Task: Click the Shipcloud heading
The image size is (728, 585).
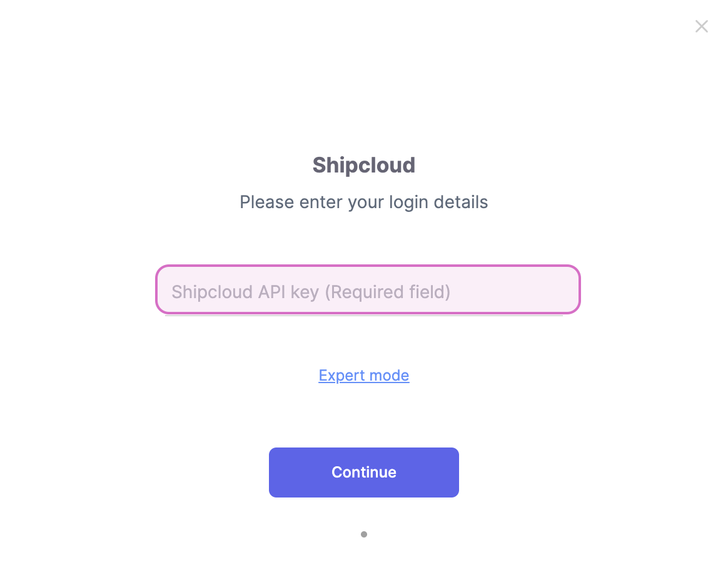Action: point(363,165)
